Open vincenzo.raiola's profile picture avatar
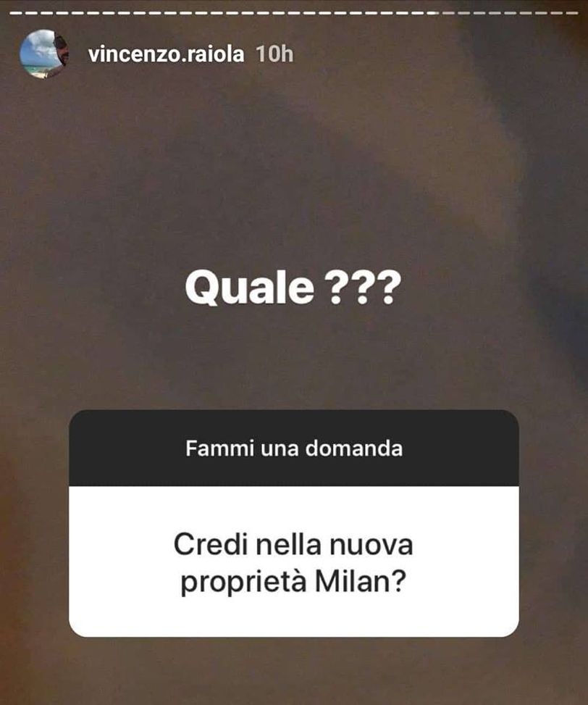588x705 pixels. [43, 54]
